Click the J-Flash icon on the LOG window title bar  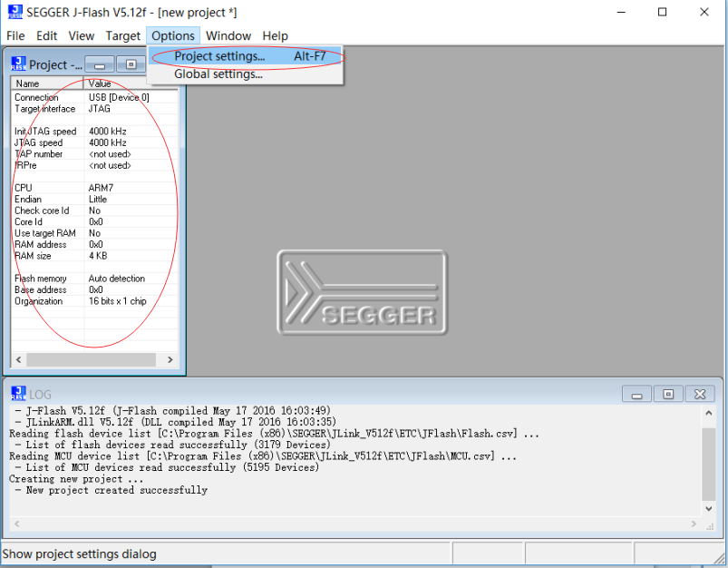tap(18, 393)
